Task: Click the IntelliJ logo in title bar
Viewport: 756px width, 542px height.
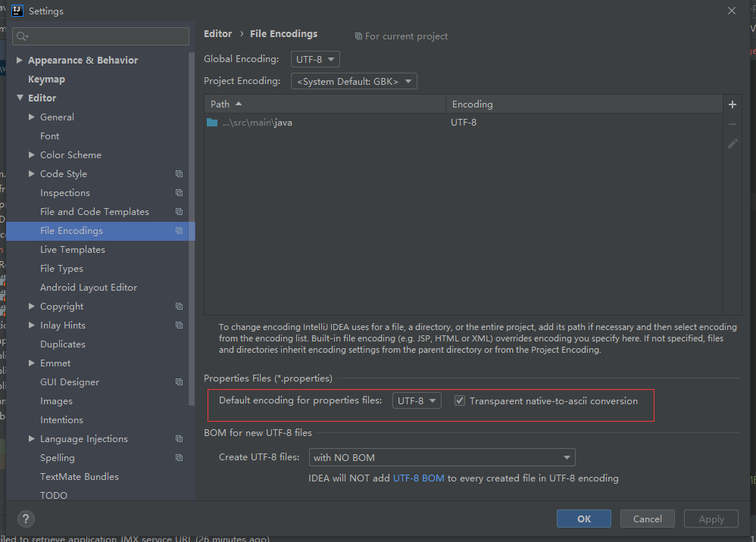Action: (x=17, y=11)
